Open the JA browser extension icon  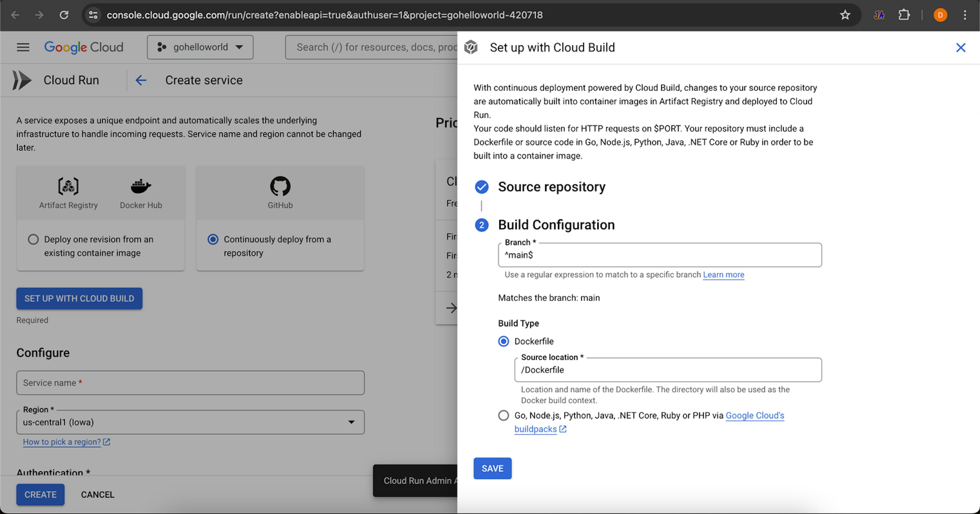[x=879, y=15]
